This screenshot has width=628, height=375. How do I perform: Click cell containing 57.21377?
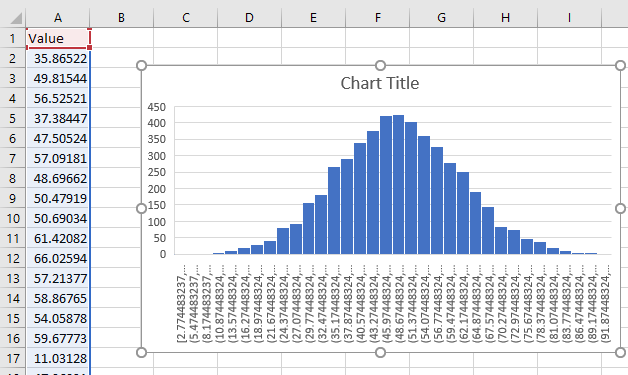[x=58, y=278]
